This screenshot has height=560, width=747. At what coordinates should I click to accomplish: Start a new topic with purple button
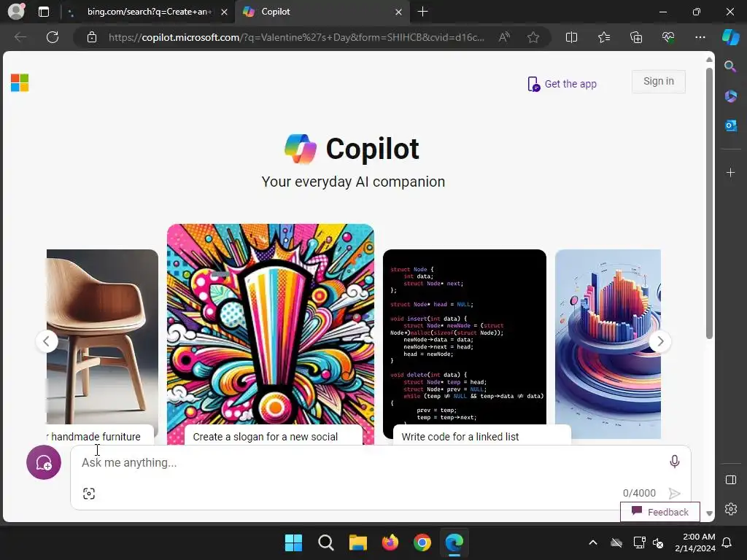43,462
